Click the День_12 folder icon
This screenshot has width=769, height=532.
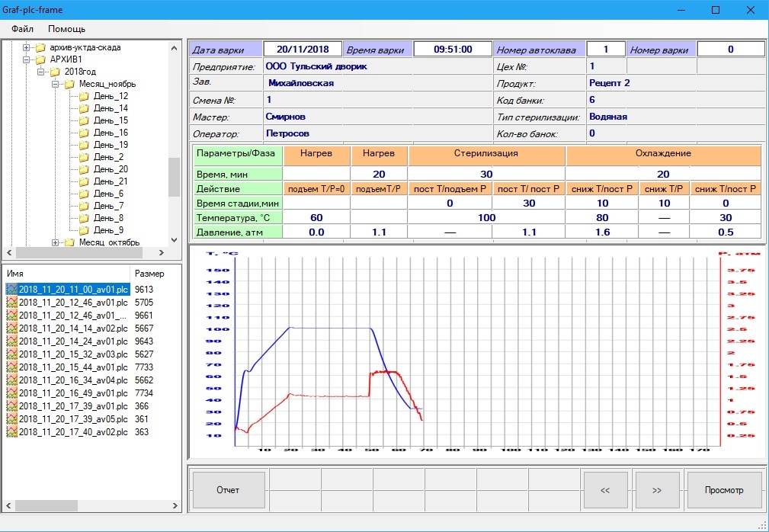point(84,96)
